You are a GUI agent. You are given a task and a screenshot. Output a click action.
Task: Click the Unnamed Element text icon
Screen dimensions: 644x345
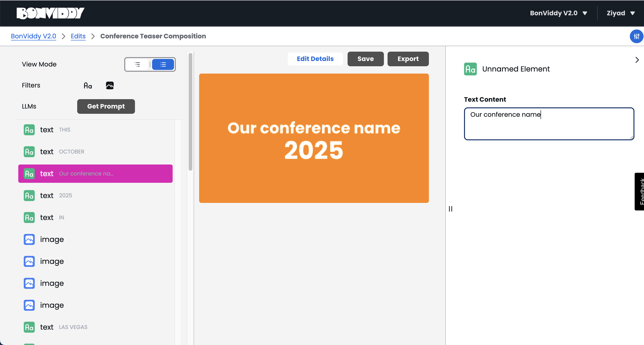tap(470, 69)
